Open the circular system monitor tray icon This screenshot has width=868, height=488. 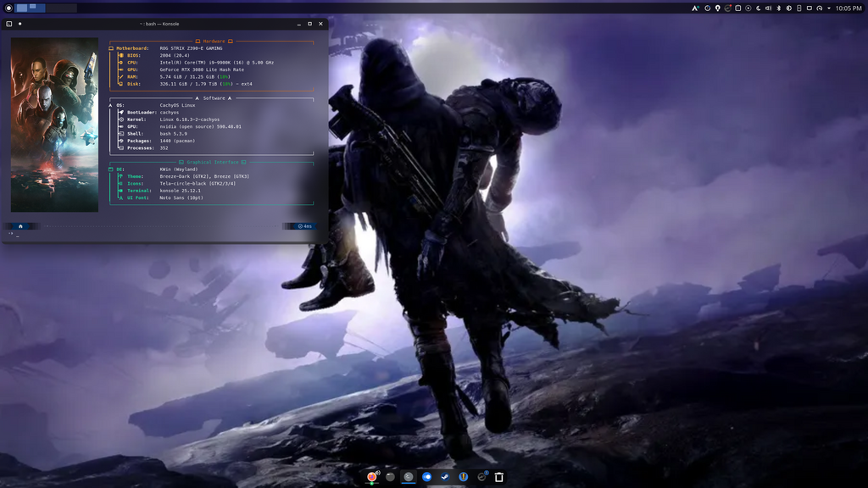[707, 8]
